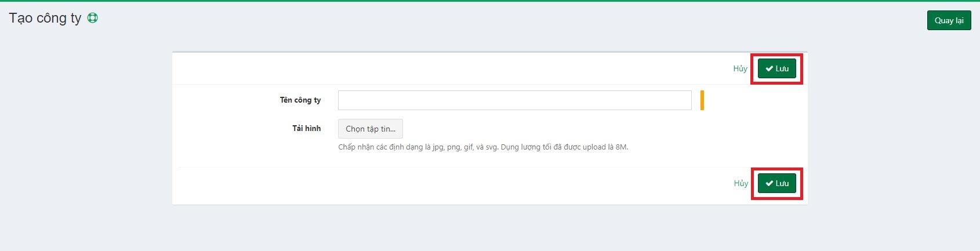Click the blank area right of the yellow marker
Viewport: 980px width, 251px height.
point(754,100)
